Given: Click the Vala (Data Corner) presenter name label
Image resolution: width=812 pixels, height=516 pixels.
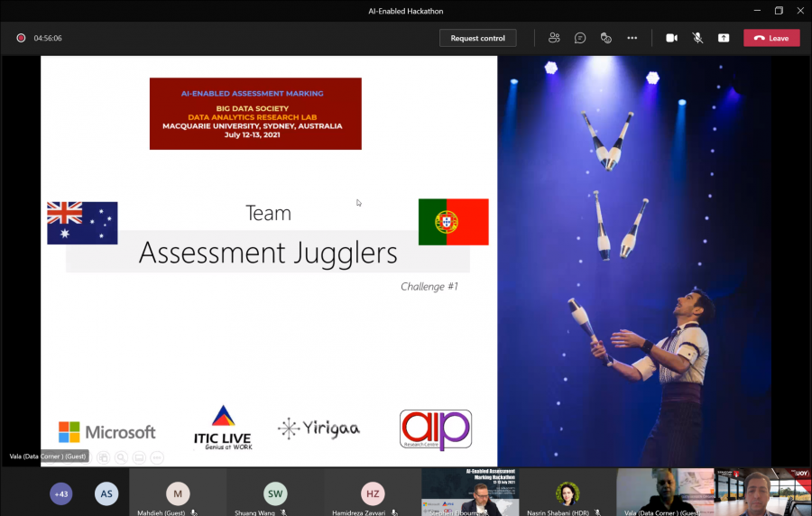Looking at the screenshot, I should coord(48,456).
